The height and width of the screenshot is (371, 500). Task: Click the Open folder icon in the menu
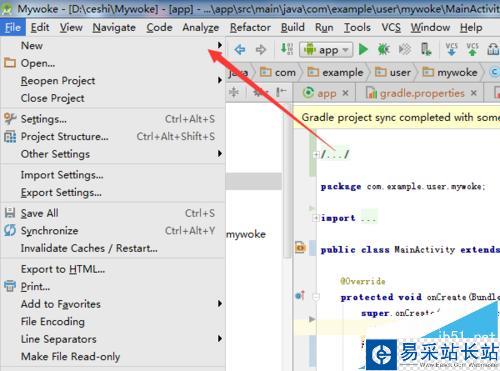click(x=10, y=63)
